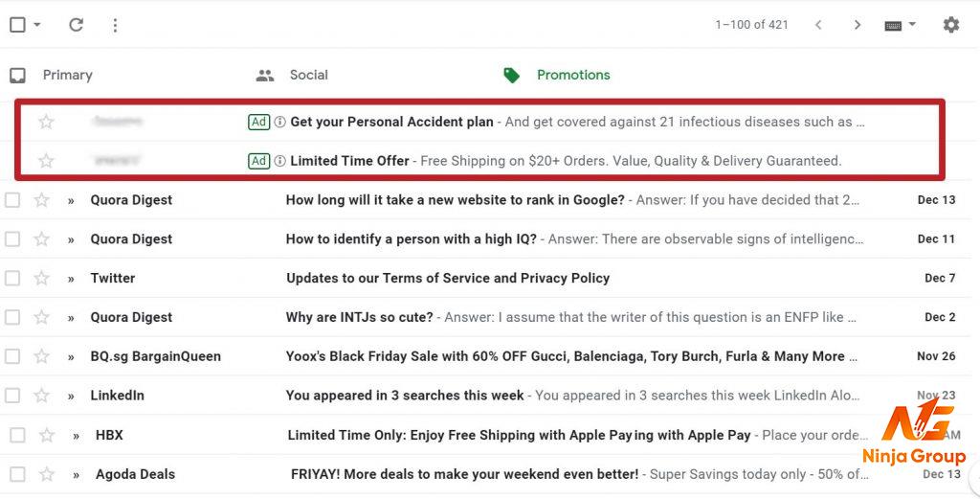
Task: Tick checkbox for first Quora Digest email
Action: coord(12,200)
